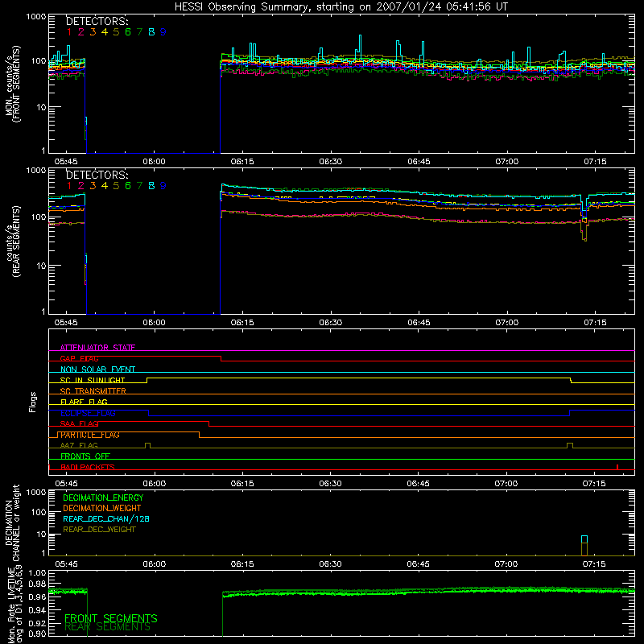The width and height of the screenshot is (644, 644).
Task: Click the NON_SOLAR_EVENT flag label
Action: 97,369
